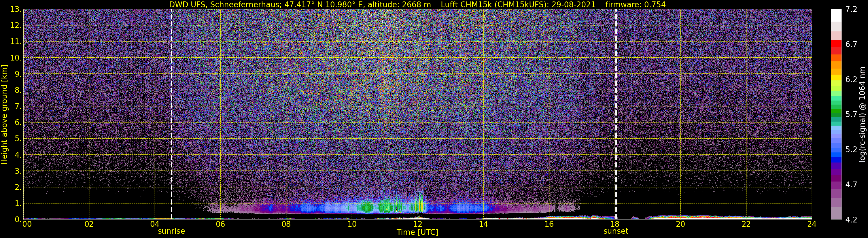
Task: Click the time tick label '20'
Action: pos(680,224)
